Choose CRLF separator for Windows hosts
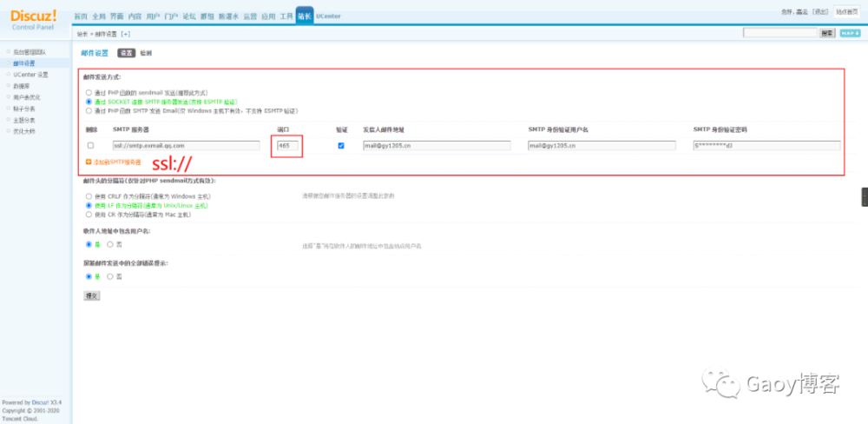This screenshot has width=868, height=424. [x=89, y=196]
